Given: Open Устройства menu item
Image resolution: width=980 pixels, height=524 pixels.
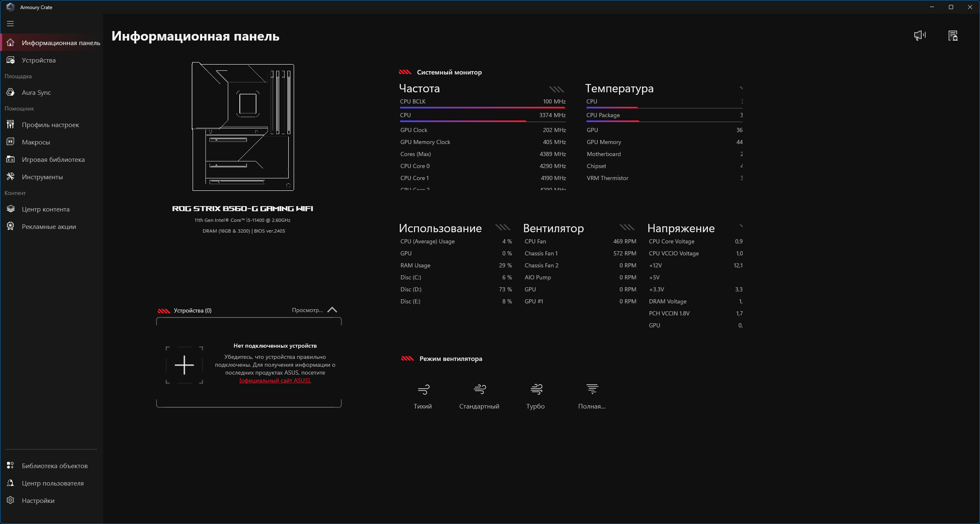Looking at the screenshot, I should point(52,60).
